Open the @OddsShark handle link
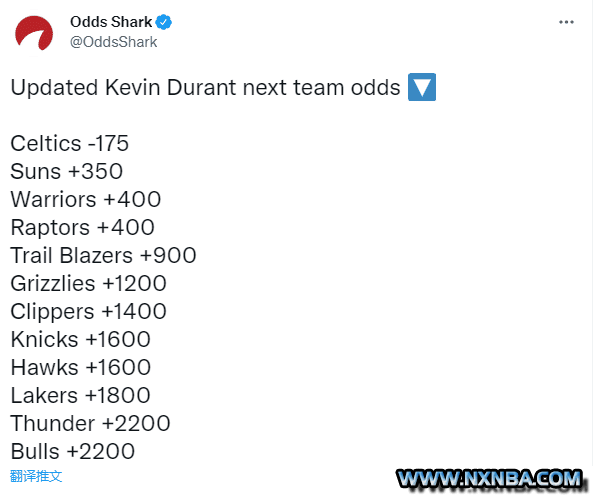 (x=113, y=42)
